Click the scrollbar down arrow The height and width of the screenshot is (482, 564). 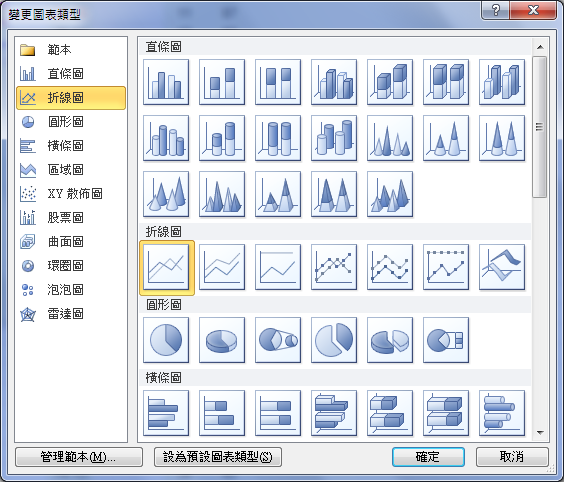click(x=540, y=433)
